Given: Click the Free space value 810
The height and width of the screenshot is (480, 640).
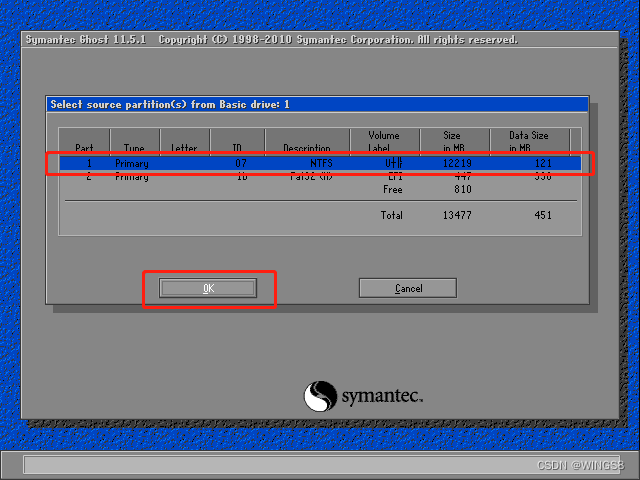Looking at the screenshot, I should tap(463, 189).
